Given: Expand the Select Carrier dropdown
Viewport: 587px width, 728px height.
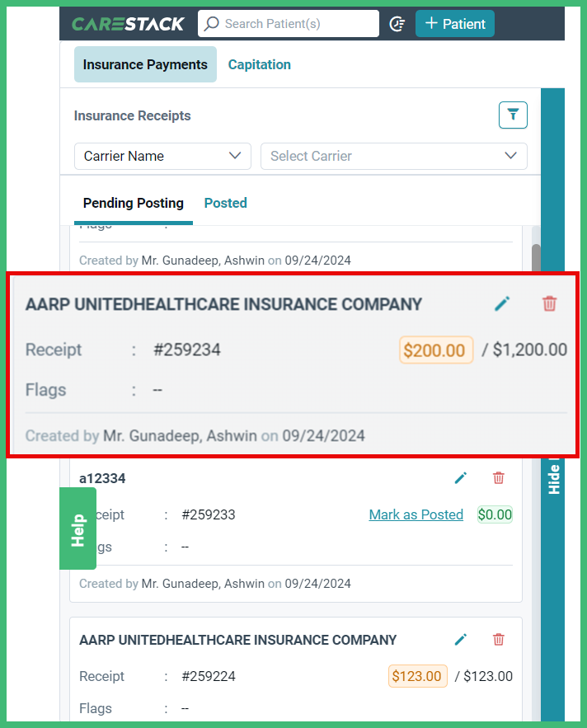Looking at the screenshot, I should pyautogui.click(x=394, y=156).
